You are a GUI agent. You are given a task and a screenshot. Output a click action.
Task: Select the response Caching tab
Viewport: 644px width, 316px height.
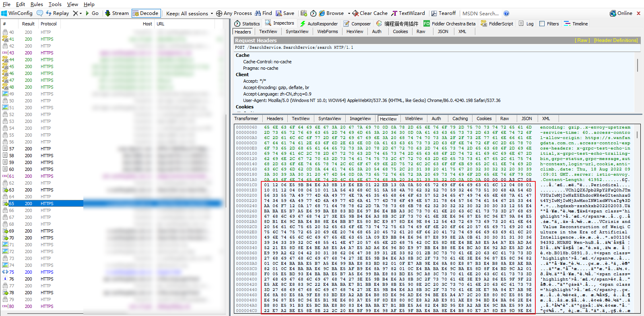pos(460,118)
